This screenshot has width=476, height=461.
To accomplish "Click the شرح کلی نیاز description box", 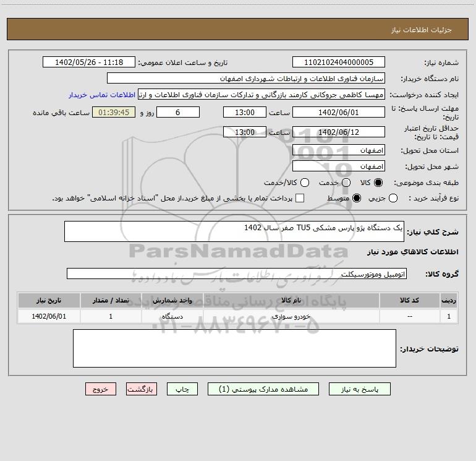I will pyautogui.click(x=234, y=231).
